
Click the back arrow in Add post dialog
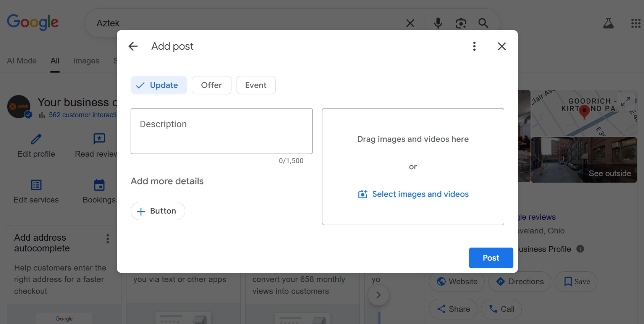(133, 46)
